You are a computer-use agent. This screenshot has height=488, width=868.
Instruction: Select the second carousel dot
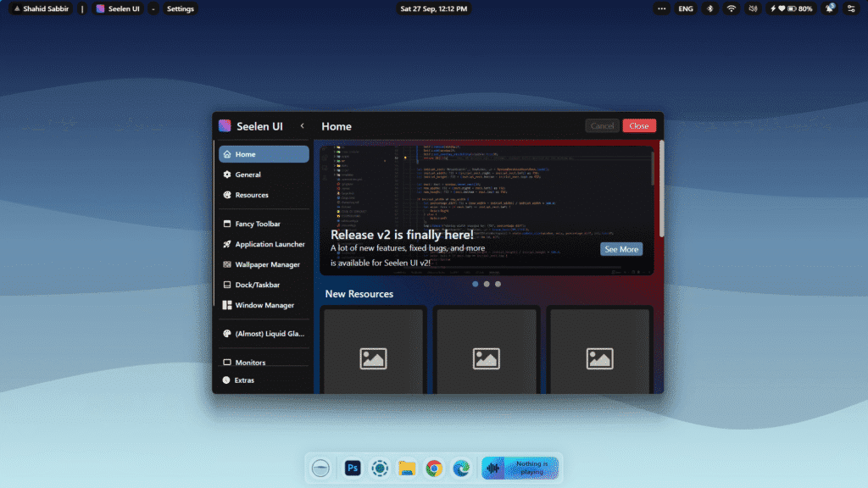(x=487, y=284)
